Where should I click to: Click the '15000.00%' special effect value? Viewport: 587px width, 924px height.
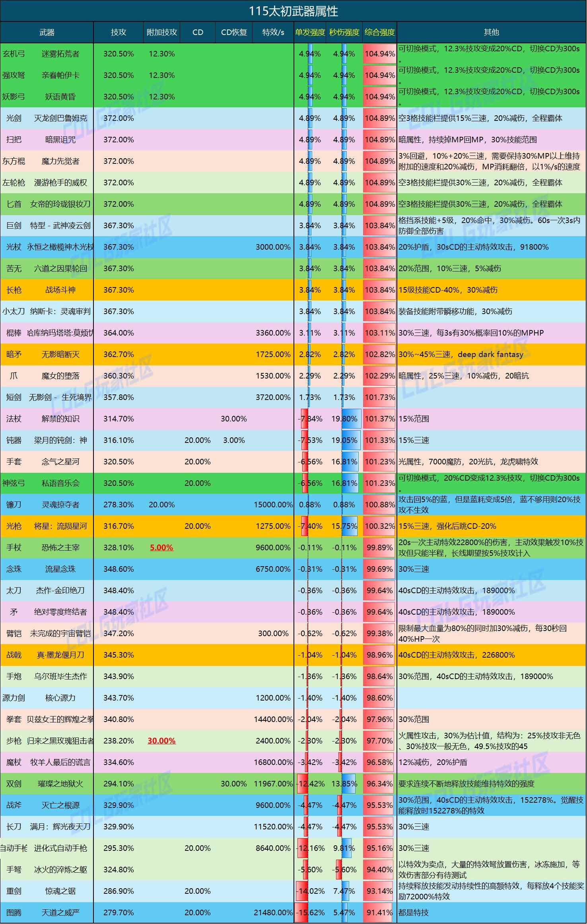(273, 505)
